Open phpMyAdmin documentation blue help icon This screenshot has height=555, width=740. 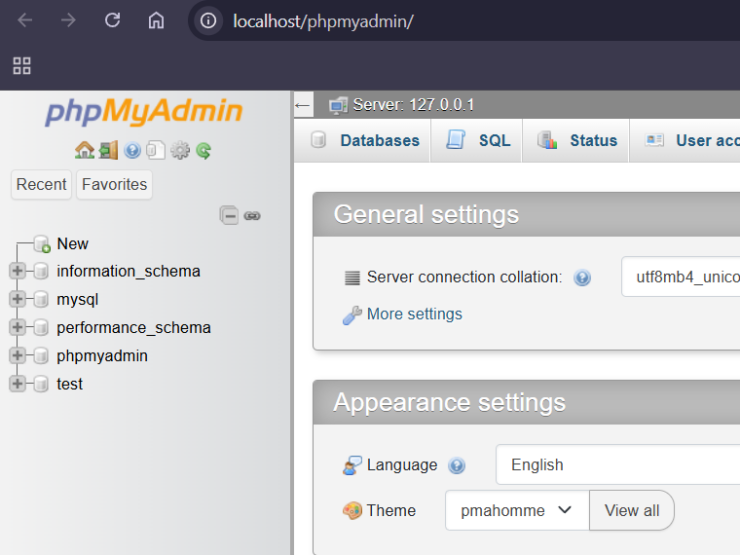coord(132,151)
